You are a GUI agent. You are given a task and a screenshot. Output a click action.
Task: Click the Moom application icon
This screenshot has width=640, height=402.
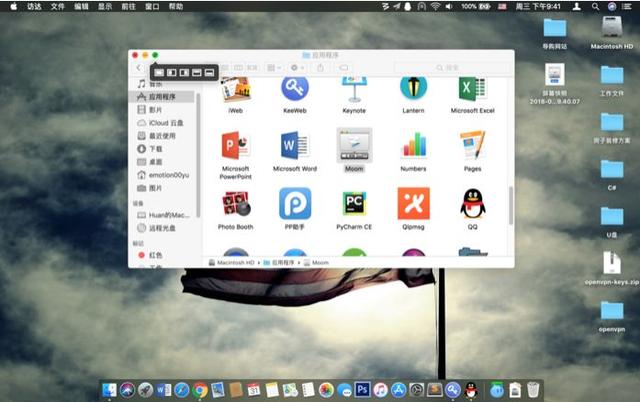[354, 145]
